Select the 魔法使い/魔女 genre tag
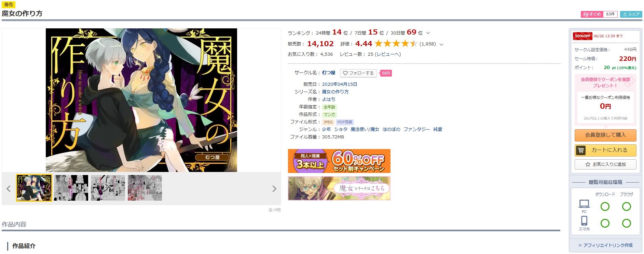644x254 pixels. (x=365, y=129)
